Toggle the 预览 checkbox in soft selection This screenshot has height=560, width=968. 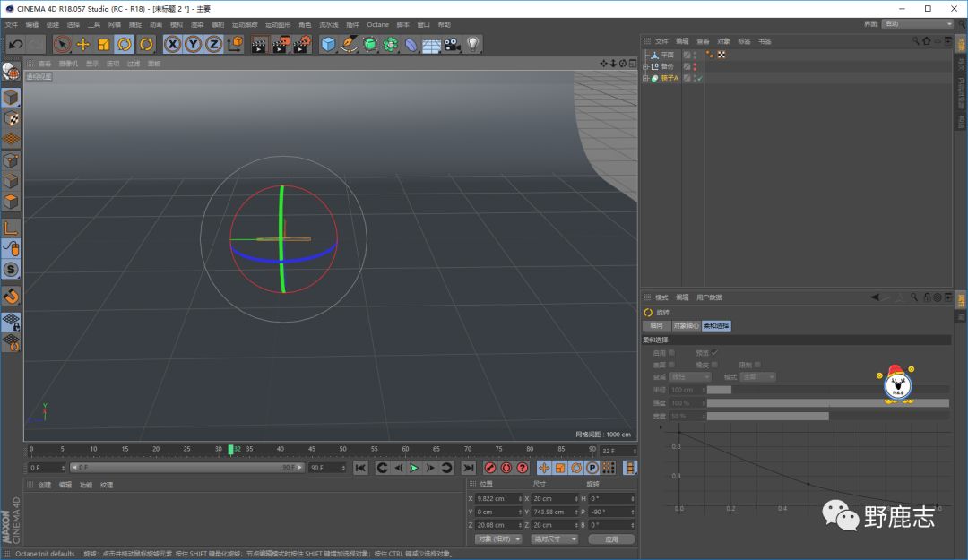[x=714, y=353]
